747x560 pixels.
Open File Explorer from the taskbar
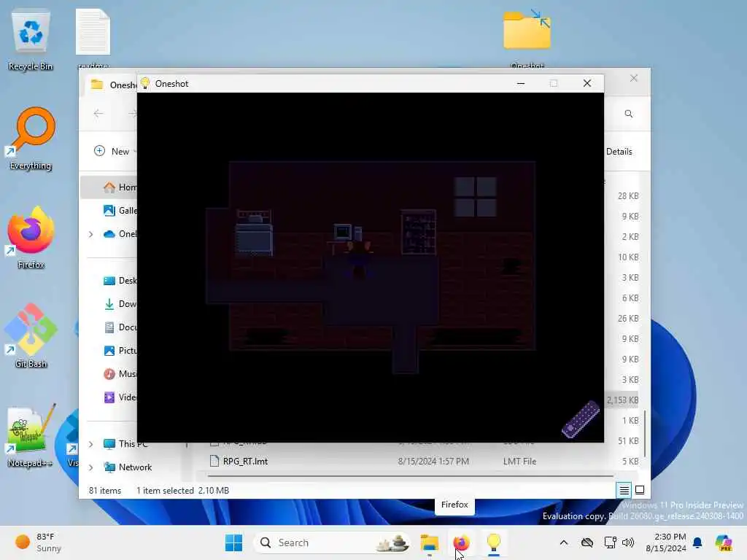429,542
